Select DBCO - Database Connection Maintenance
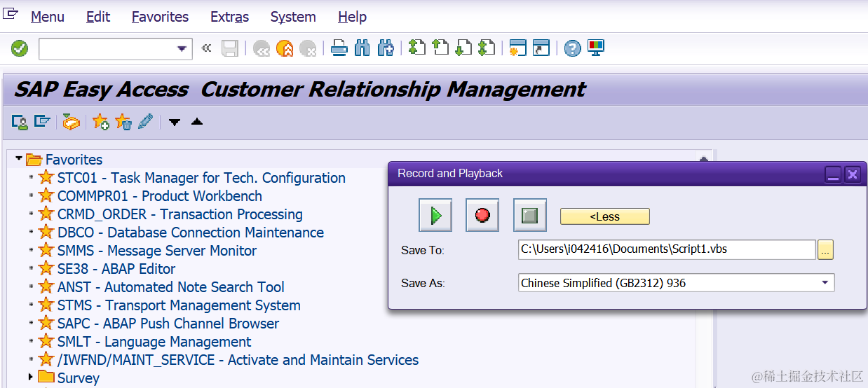 pyautogui.click(x=191, y=233)
